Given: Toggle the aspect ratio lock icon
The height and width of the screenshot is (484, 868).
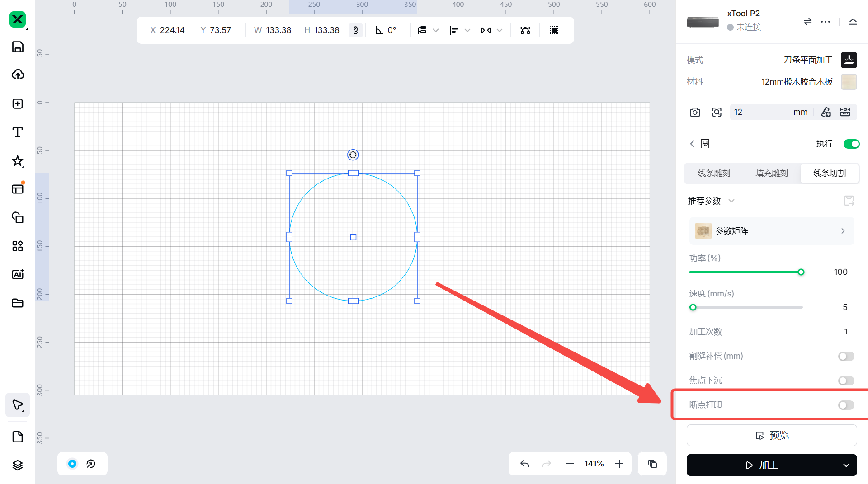Looking at the screenshot, I should click(x=355, y=30).
